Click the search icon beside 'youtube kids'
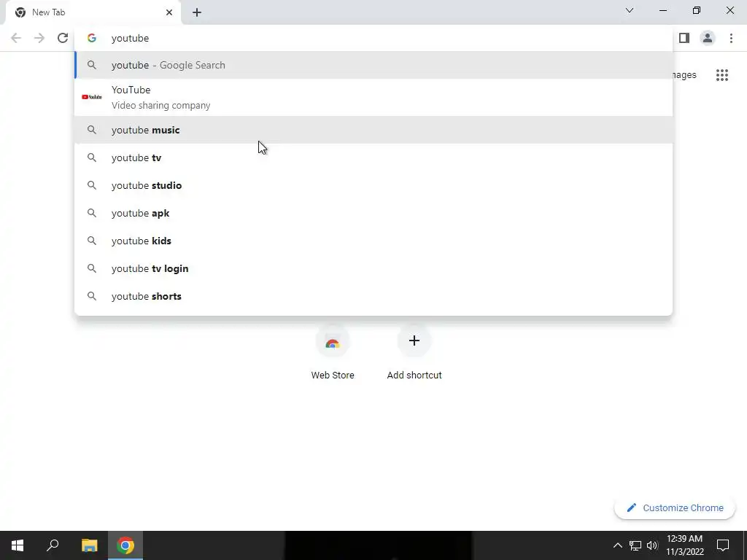The height and width of the screenshot is (560, 747). point(92,241)
